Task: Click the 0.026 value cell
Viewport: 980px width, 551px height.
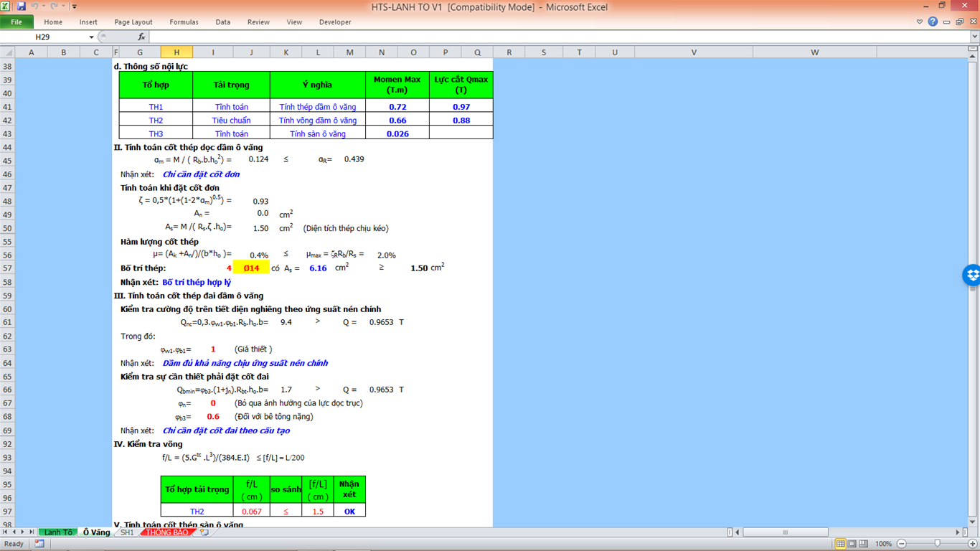Action: (397, 134)
